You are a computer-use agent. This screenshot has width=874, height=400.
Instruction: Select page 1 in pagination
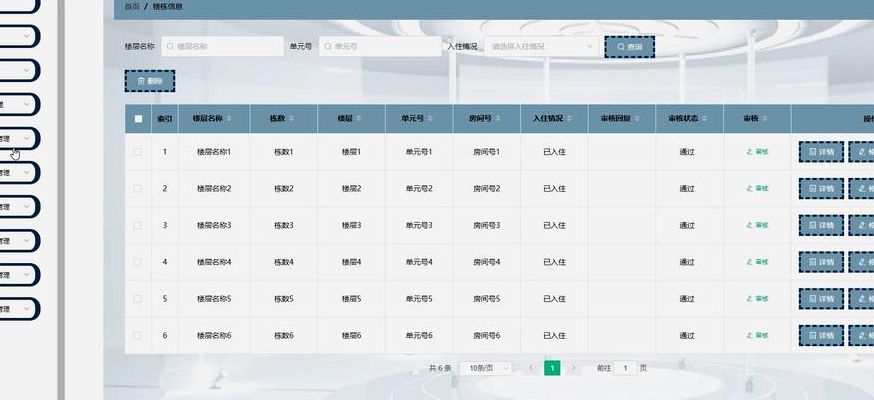(552, 368)
